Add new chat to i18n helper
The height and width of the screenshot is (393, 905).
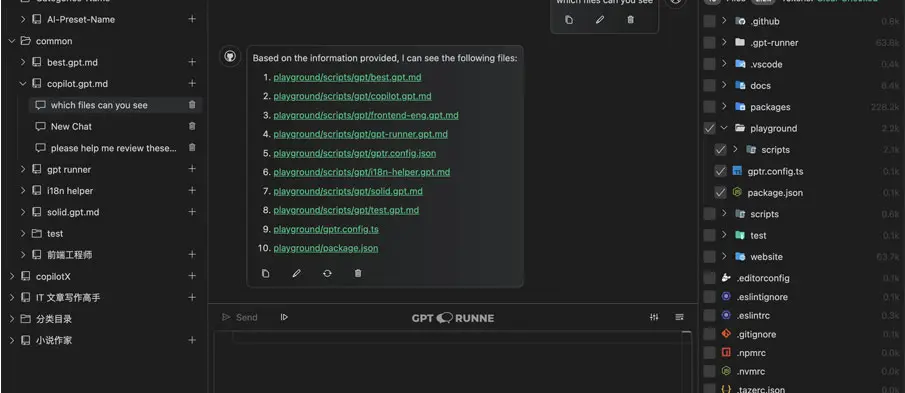[x=192, y=190]
